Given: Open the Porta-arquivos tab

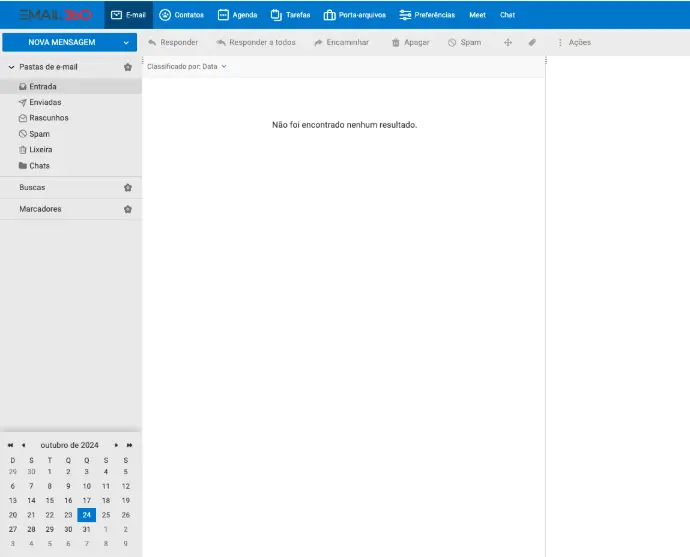Looking at the screenshot, I should coord(355,15).
